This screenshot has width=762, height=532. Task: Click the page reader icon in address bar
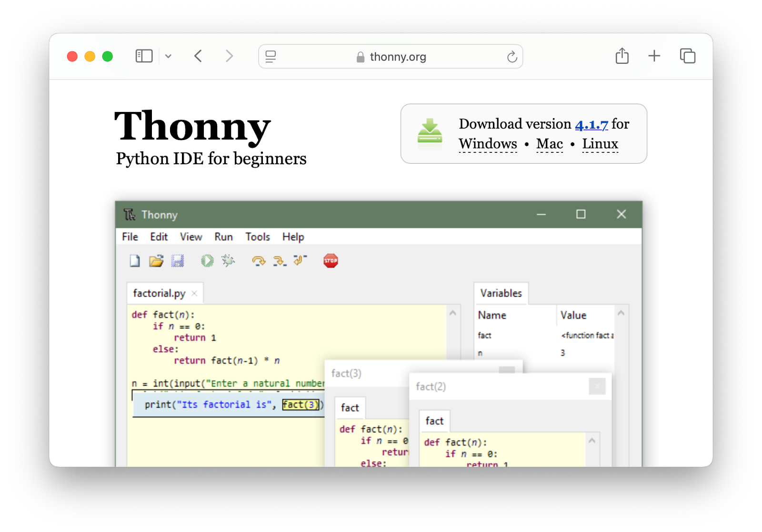coord(271,57)
